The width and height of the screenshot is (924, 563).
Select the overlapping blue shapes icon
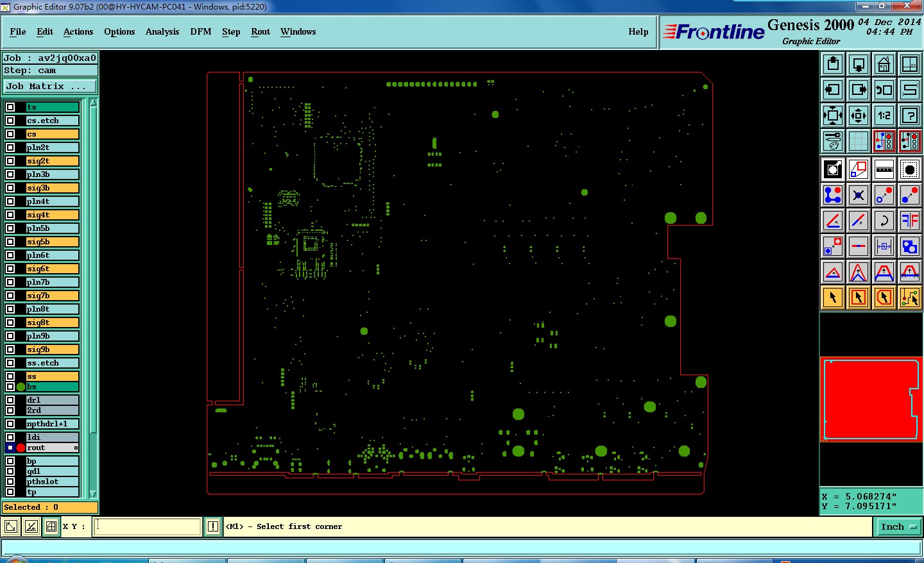[x=910, y=246]
